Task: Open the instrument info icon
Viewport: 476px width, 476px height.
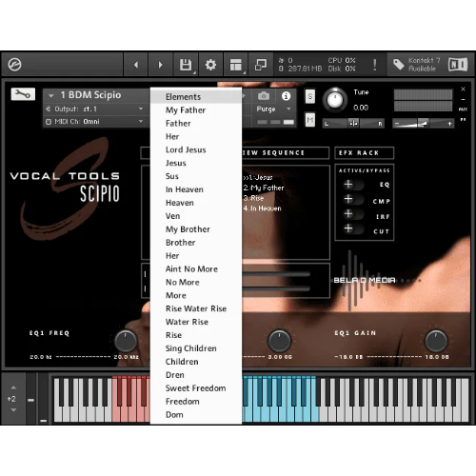Action: [286, 96]
